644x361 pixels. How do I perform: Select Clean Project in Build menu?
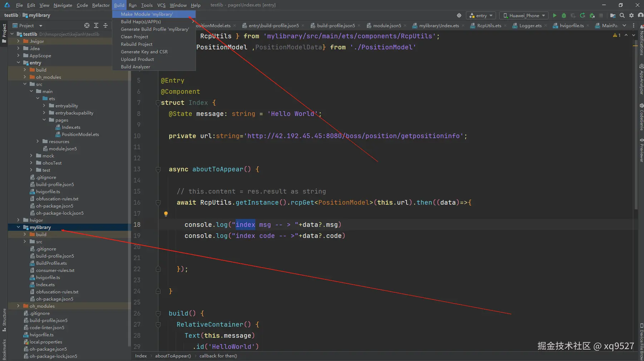click(154, 36)
